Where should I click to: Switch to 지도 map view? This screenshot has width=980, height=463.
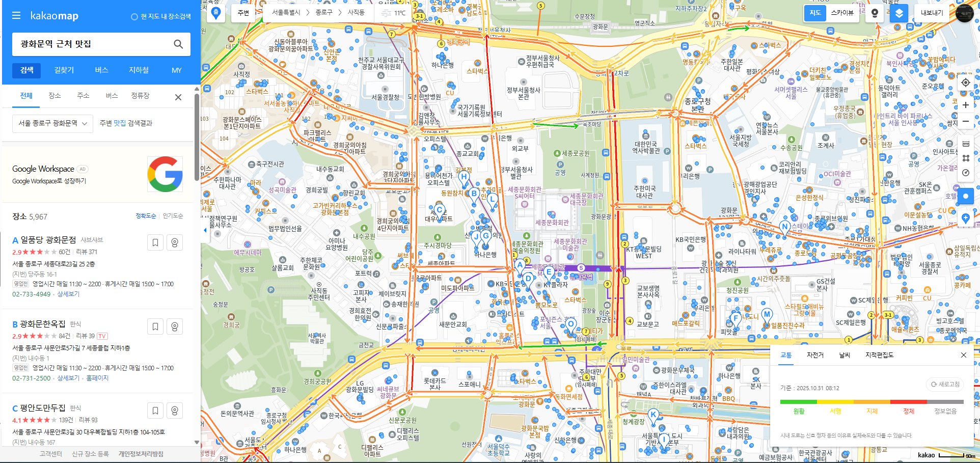(815, 13)
